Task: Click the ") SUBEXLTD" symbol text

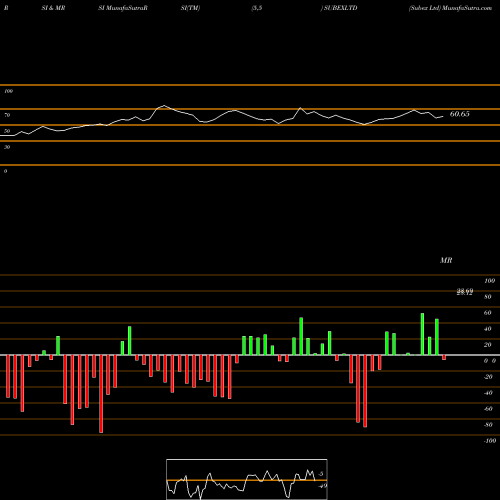Action: coord(339,8)
